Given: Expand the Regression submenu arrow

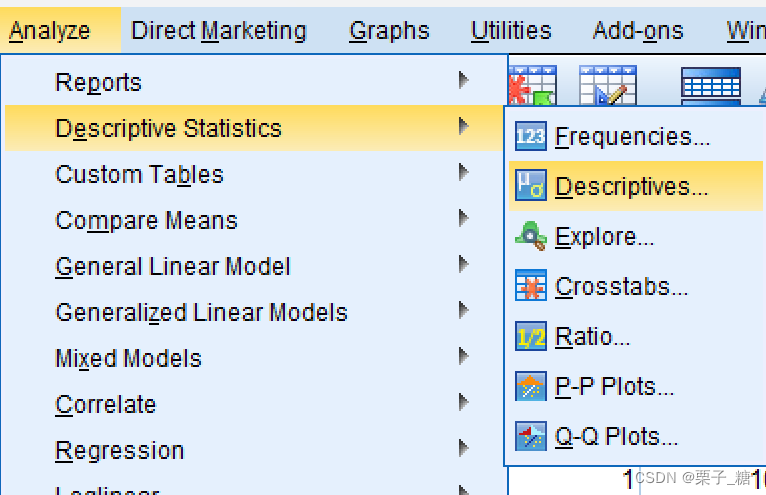Looking at the screenshot, I should 464,448.
